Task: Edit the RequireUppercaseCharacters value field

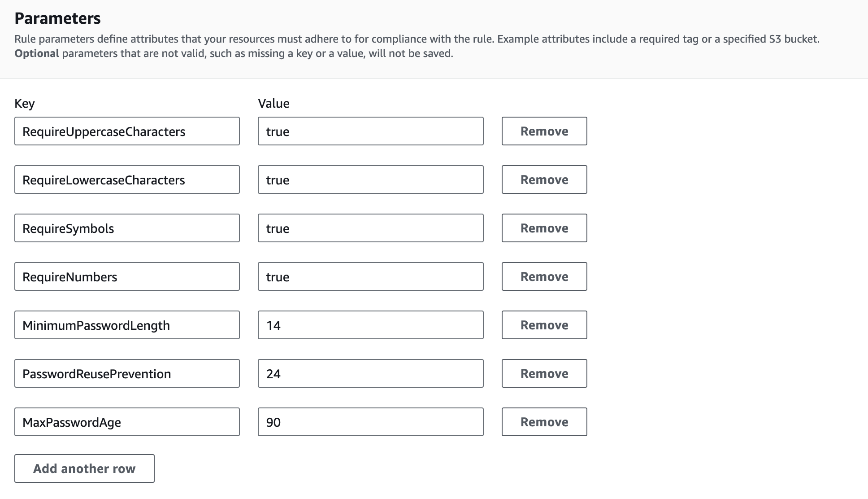Action: click(x=370, y=131)
